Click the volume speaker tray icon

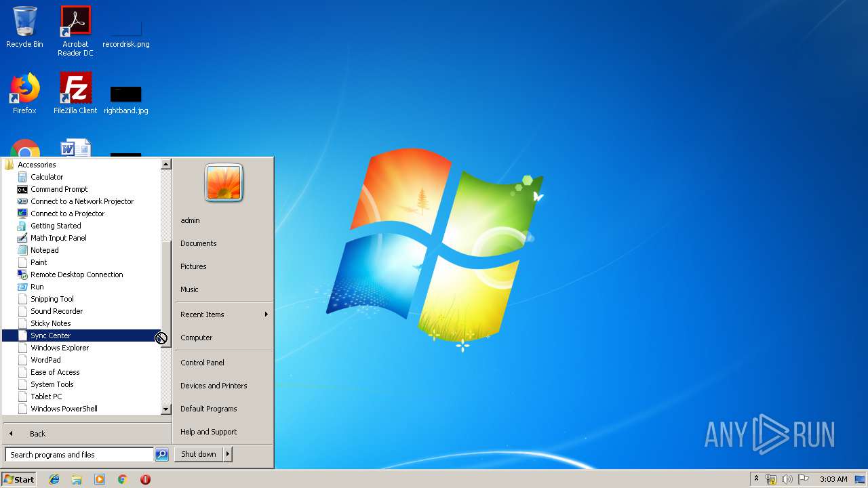787,479
